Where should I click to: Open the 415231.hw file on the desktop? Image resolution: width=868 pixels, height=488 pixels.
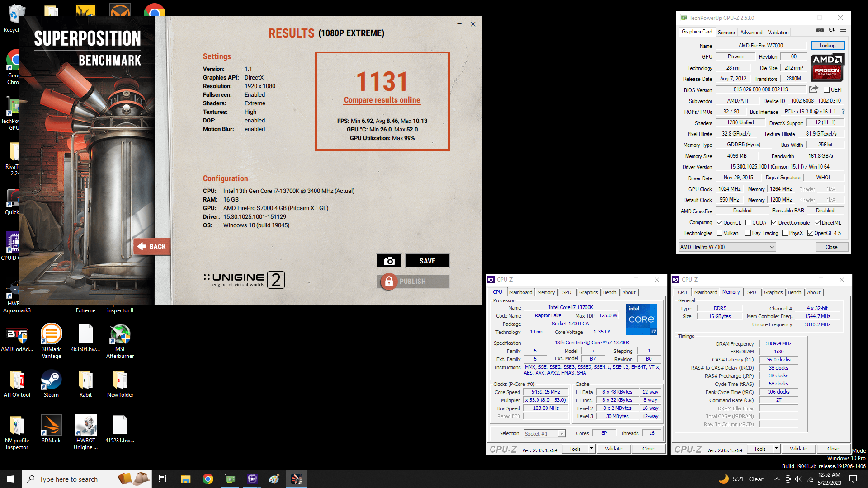click(x=120, y=429)
